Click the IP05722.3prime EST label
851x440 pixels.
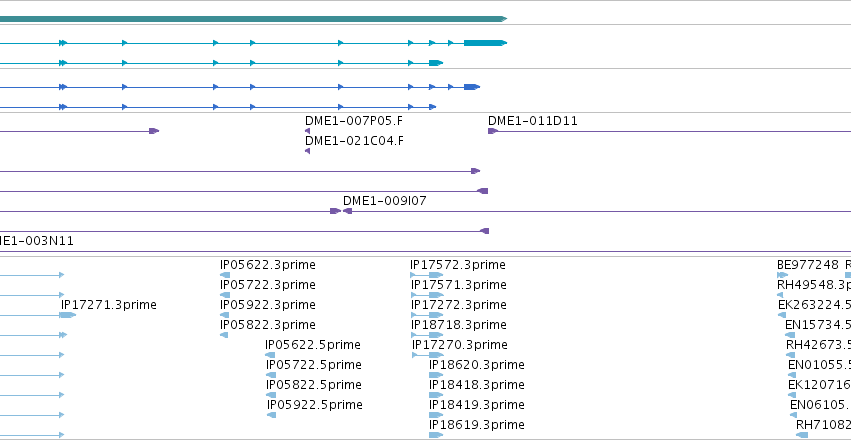pos(268,285)
